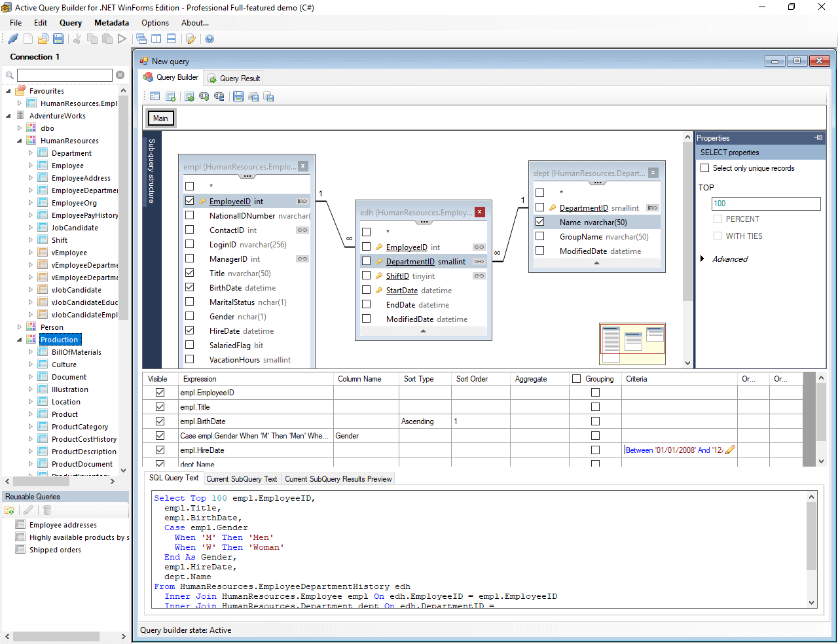This screenshot has width=838, height=644.
Task: Expand the Advanced properties section
Action: (x=702, y=259)
